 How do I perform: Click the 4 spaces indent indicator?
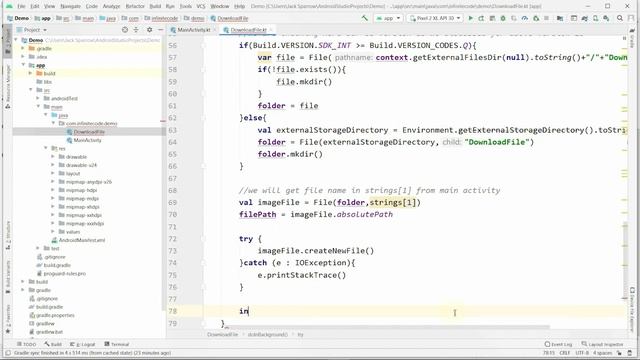(x=602, y=353)
